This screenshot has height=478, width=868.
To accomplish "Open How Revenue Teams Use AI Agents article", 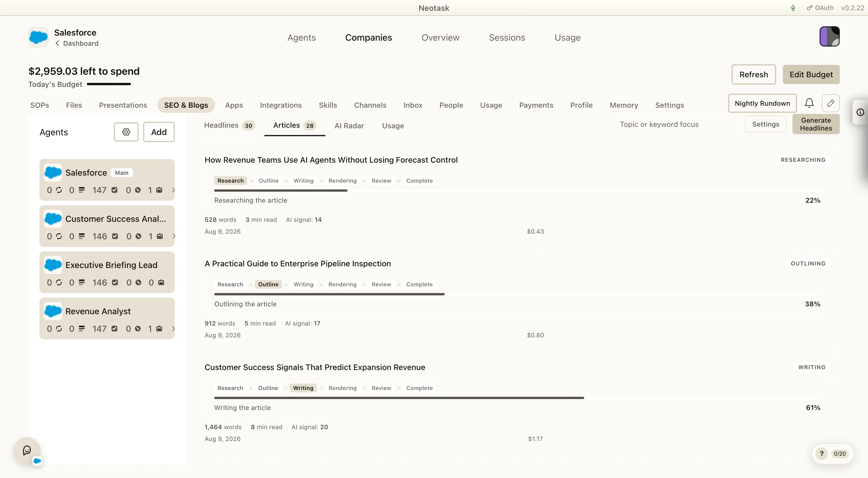I will tap(331, 160).
